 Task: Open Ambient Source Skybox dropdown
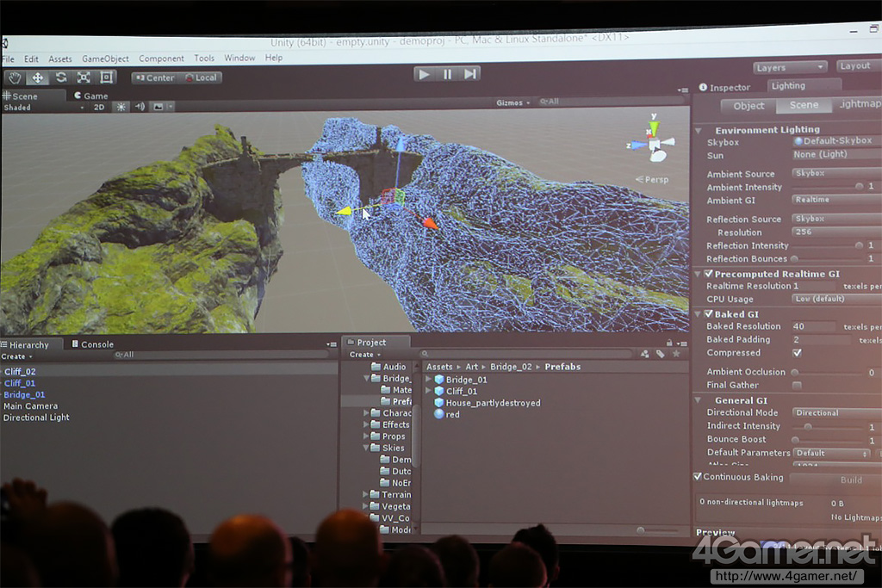pos(836,173)
